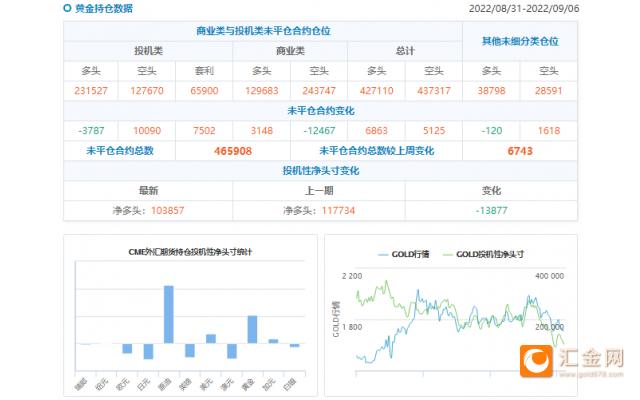Click the 加元 bar in the bar chart
The image size is (640, 400).
pos(273,341)
